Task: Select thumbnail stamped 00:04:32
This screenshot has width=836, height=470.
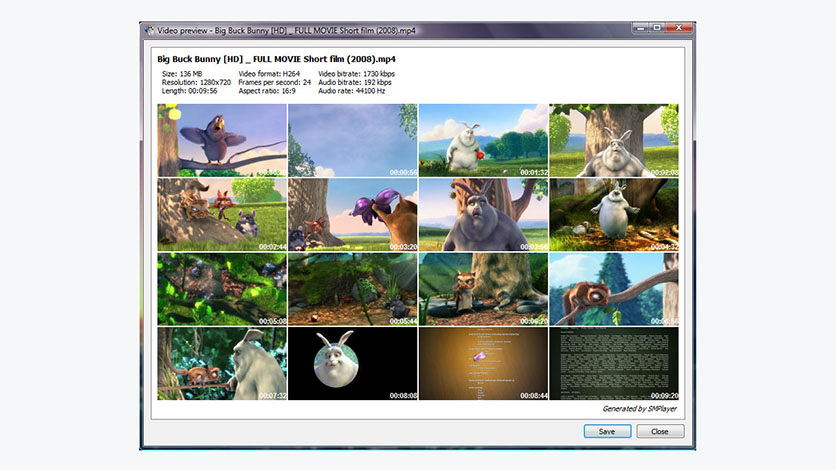Action: (614, 215)
